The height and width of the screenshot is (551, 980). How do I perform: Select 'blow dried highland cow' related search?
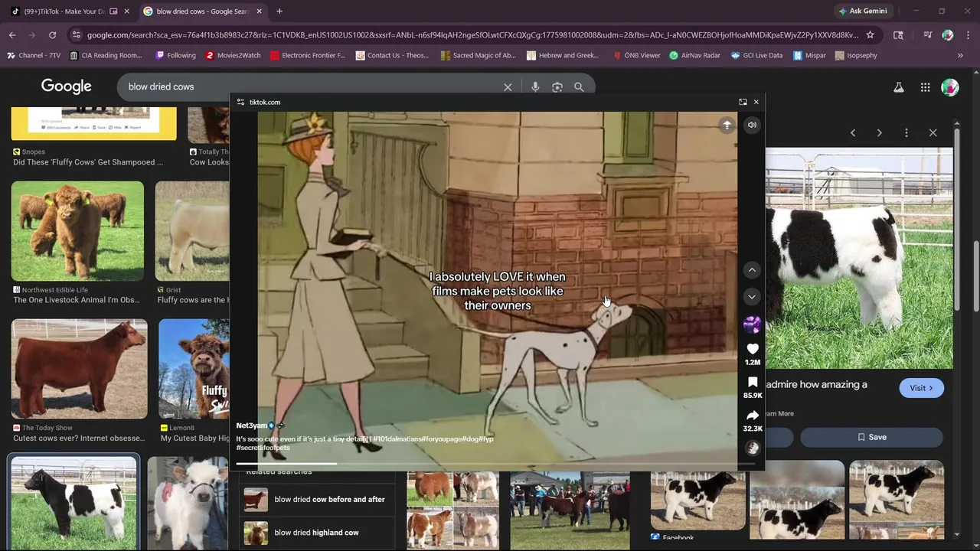point(316,533)
